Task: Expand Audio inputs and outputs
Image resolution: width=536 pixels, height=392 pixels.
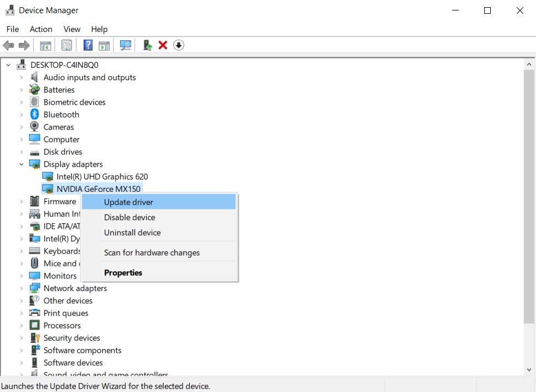Action: coord(22,78)
